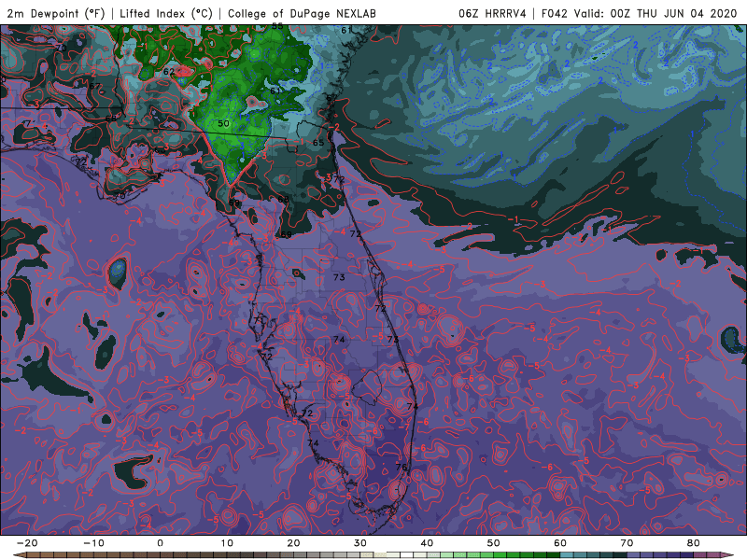Click the '50' dewpoint value in green area
Image resolution: width=747 pixels, height=560 pixels.
point(223,123)
